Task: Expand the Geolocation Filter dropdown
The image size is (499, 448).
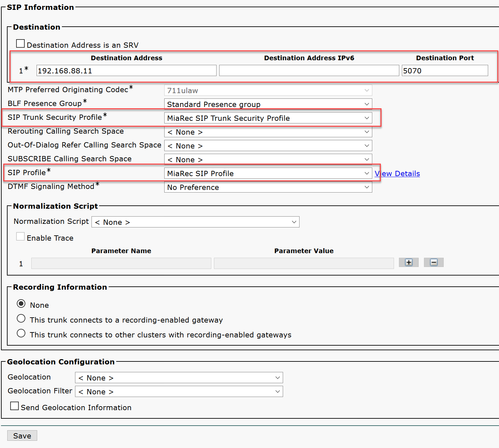Action: tap(179, 391)
